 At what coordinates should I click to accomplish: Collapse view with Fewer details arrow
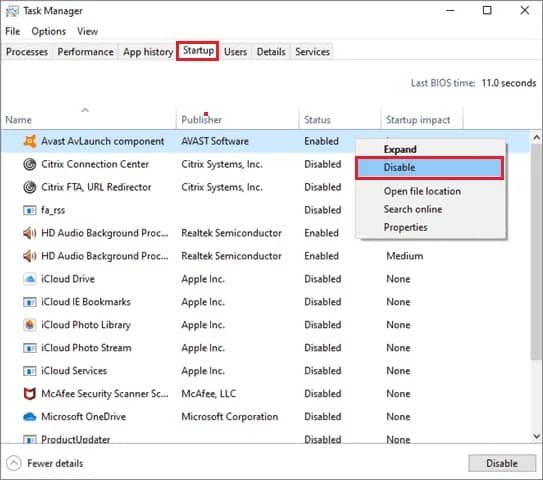tap(14, 463)
